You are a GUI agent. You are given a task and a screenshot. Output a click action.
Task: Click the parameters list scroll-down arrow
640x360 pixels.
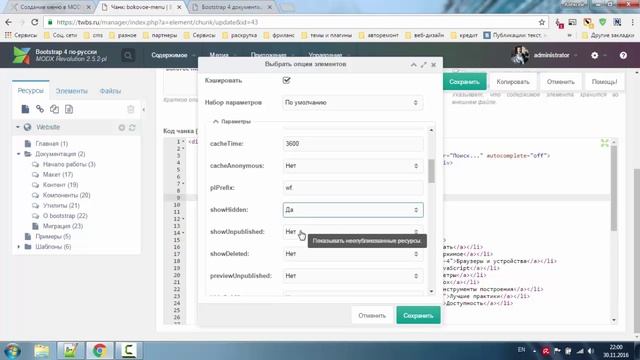click(x=431, y=291)
